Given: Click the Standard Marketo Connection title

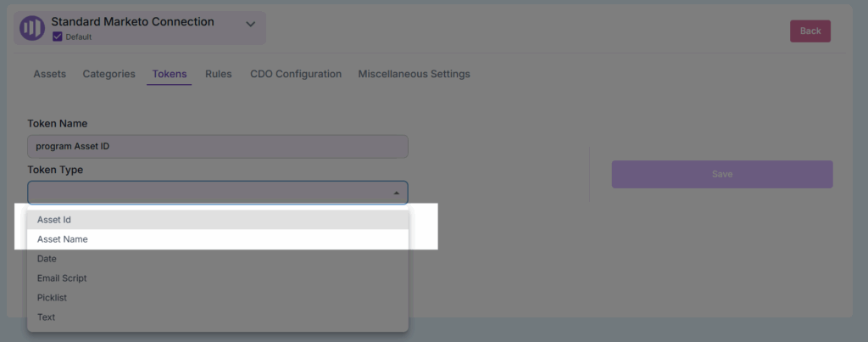Looking at the screenshot, I should pos(132,21).
